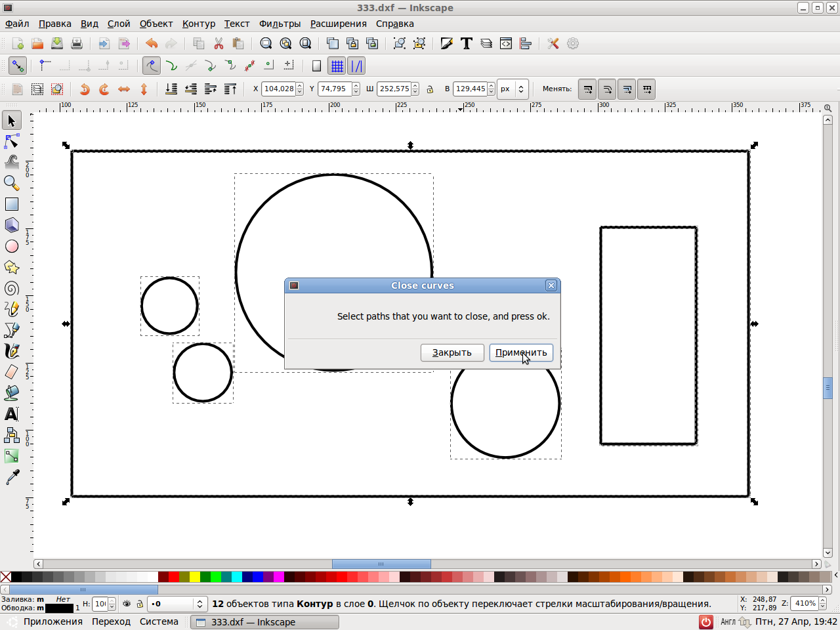Activate the text tool in toolbox
This screenshot has height=630, width=840.
click(12, 414)
